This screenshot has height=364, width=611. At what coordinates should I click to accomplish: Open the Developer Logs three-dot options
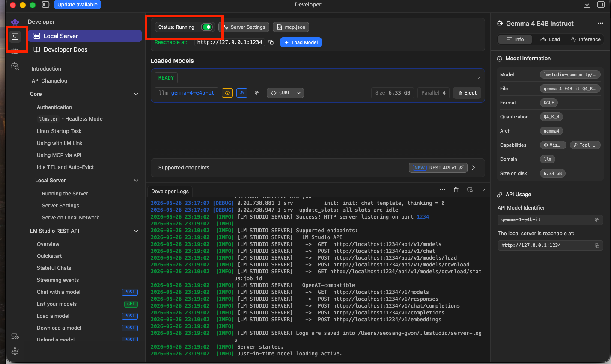click(442, 190)
